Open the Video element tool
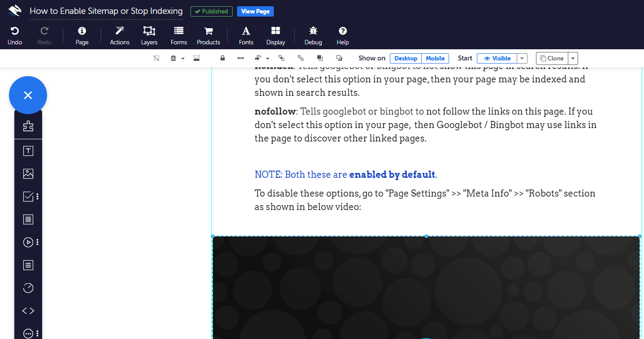644x339 pixels. pyautogui.click(x=28, y=242)
